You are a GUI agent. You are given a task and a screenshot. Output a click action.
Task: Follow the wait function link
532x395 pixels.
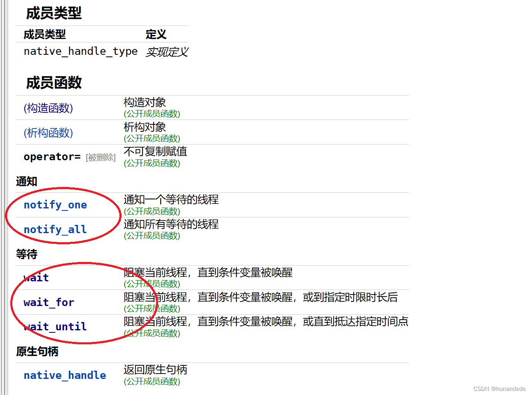coord(36,278)
